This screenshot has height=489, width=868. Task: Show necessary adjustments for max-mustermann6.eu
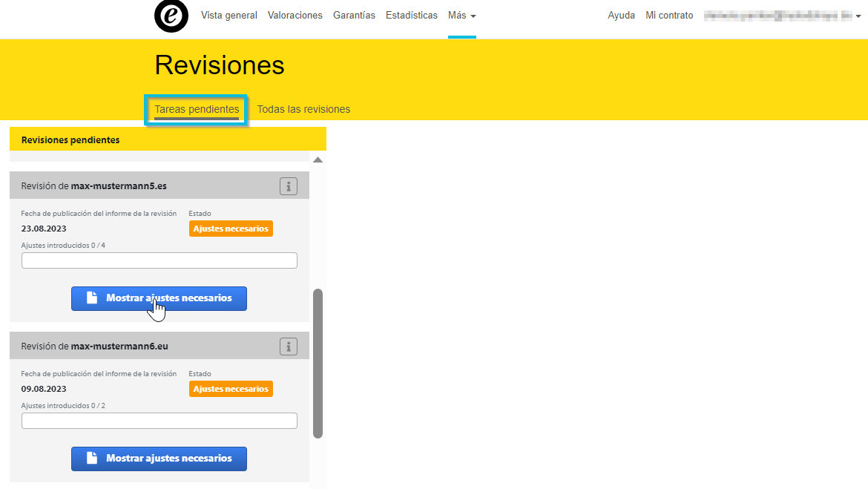(x=159, y=459)
